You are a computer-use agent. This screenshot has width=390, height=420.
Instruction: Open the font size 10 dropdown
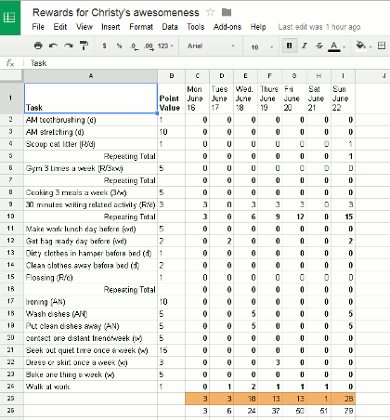(x=262, y=47)
